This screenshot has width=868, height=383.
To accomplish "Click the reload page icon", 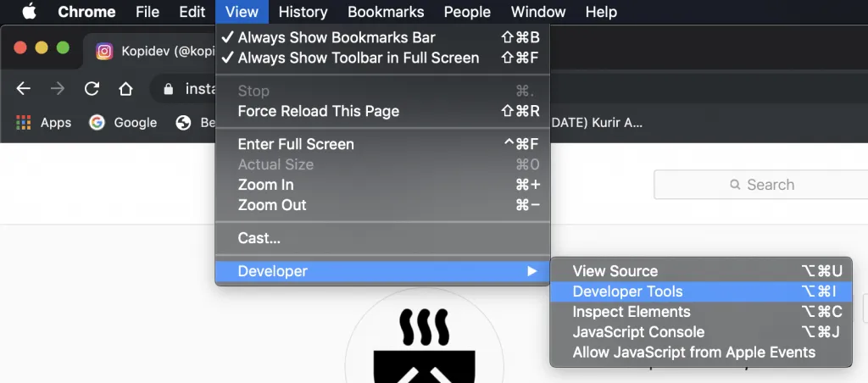I will click(x=92, y=89).
